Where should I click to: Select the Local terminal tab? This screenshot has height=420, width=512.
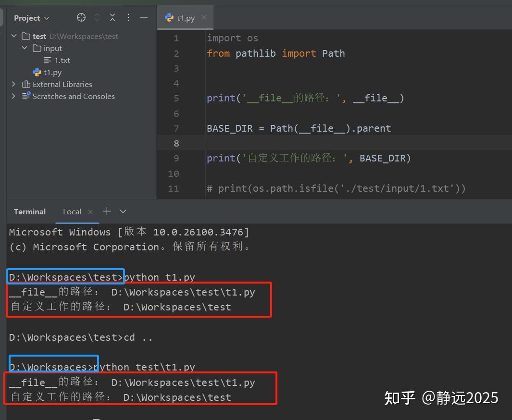(72, 211)
